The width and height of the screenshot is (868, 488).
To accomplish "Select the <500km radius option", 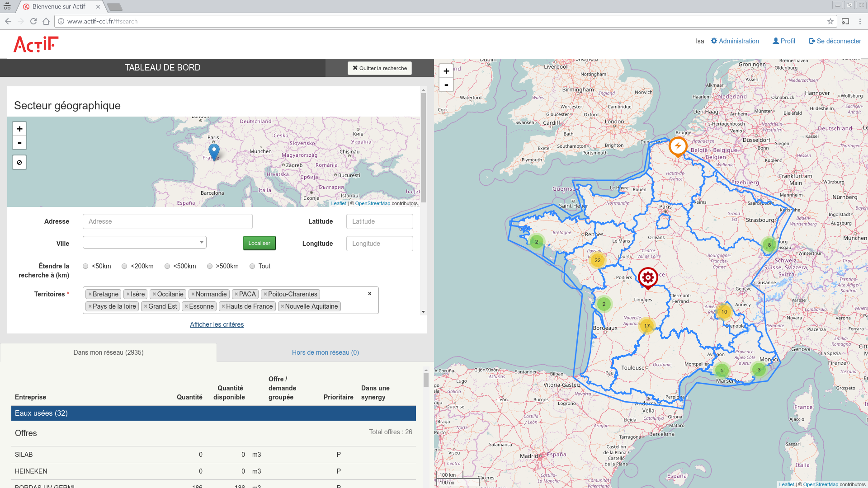I will (x=167, y=266).
